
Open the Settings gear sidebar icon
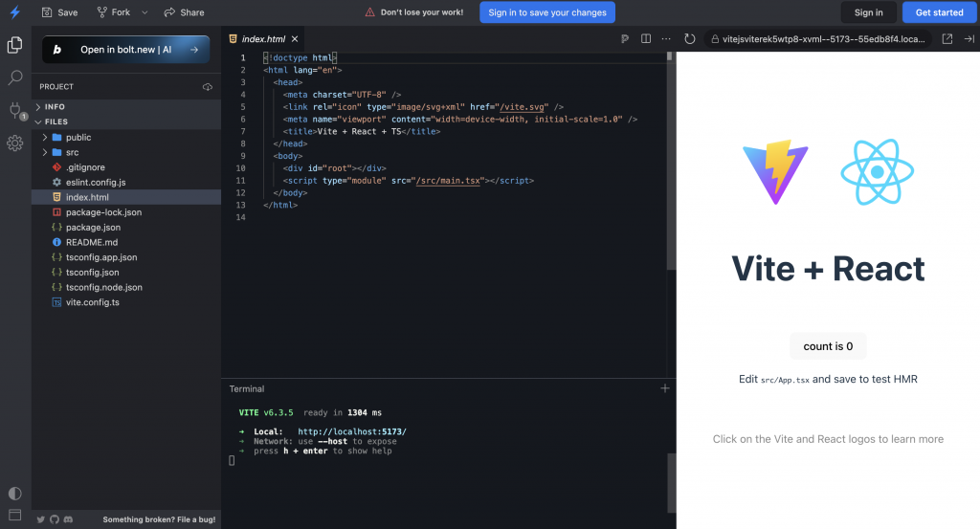tap(15, 143)
